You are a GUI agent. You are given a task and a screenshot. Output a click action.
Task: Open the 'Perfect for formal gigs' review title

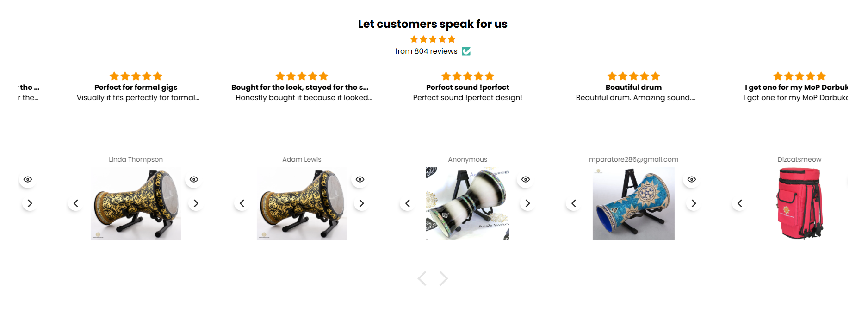[x=136, y=87]
